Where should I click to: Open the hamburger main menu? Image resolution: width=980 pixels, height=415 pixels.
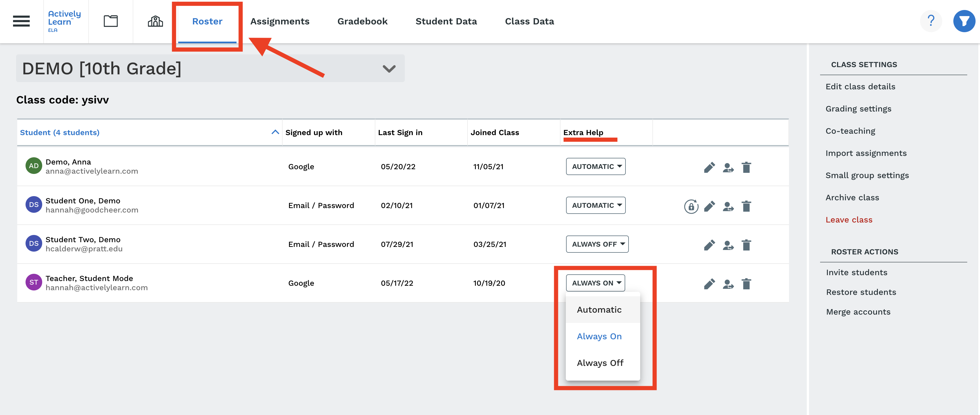[x=21, y=21]
